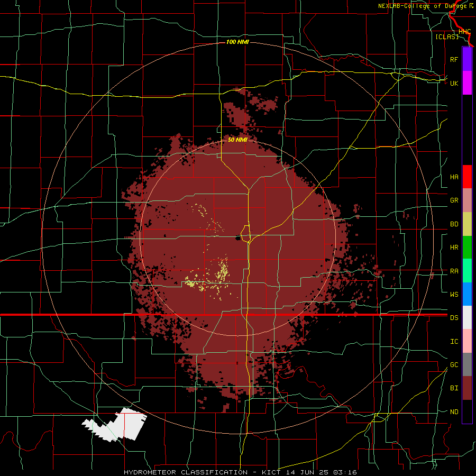The height and width of the screenshot is (476, 476).
Task: Click the RF legend label
Action: [x=454, y=59]
